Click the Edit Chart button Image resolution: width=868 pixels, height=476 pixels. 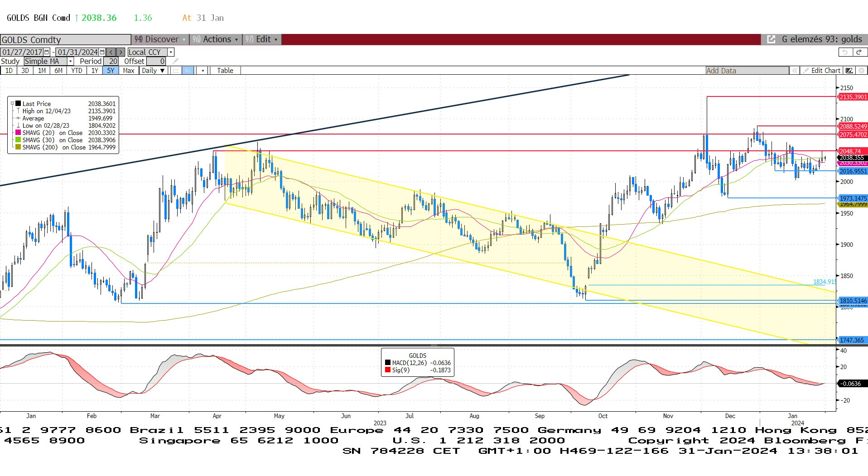821,70
